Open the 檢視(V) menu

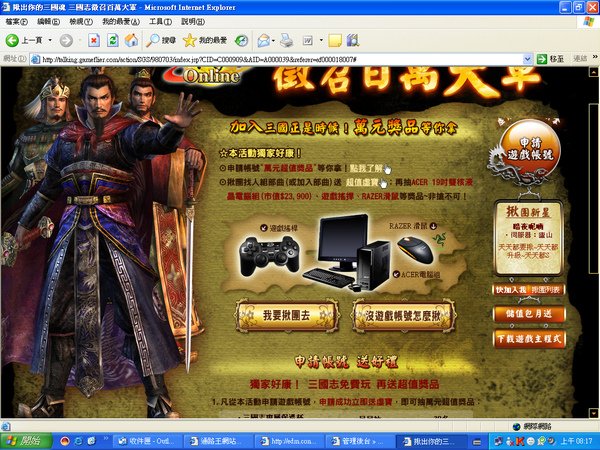click(x=81, y=22)
